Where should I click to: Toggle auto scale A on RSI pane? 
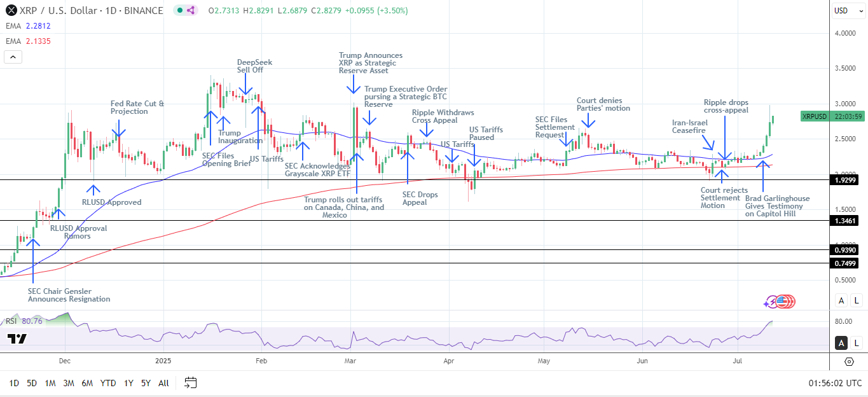[841, 343]
